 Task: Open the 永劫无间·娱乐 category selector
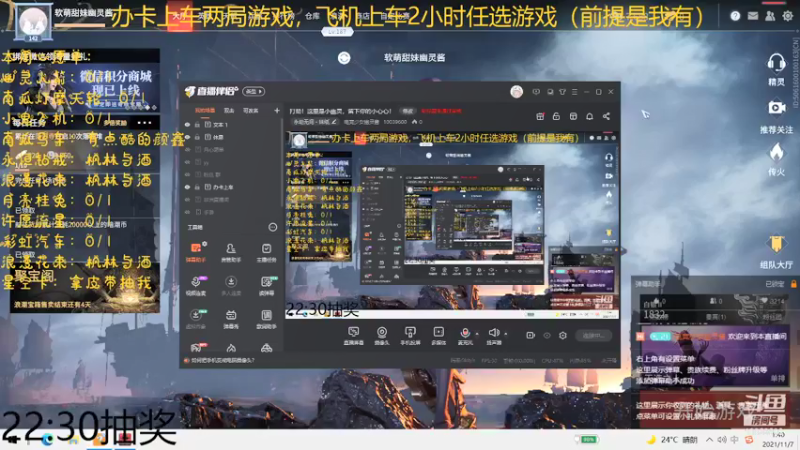314,122
